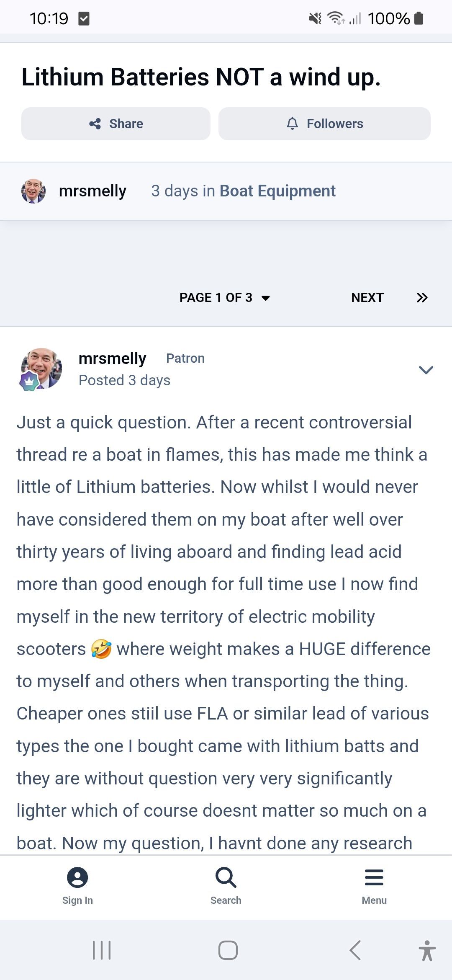Click the thread author mrsmelly in header
This screenshot has width=452, height=980.
point(92,191)
